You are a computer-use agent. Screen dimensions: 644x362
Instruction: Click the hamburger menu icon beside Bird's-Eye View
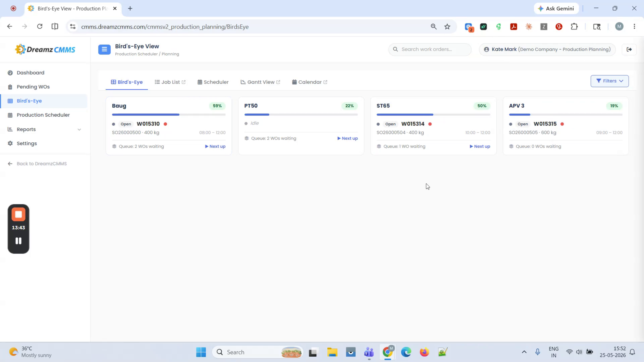click(104, 49)
